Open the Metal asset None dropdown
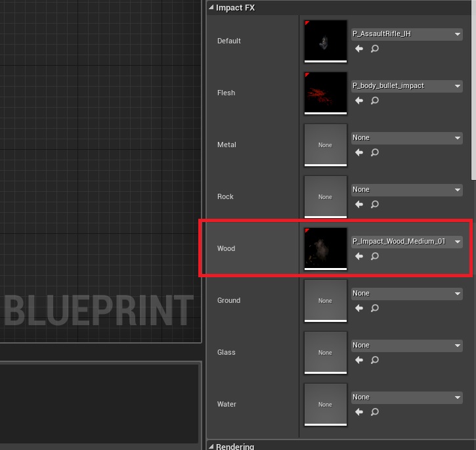 click(407, 138)
